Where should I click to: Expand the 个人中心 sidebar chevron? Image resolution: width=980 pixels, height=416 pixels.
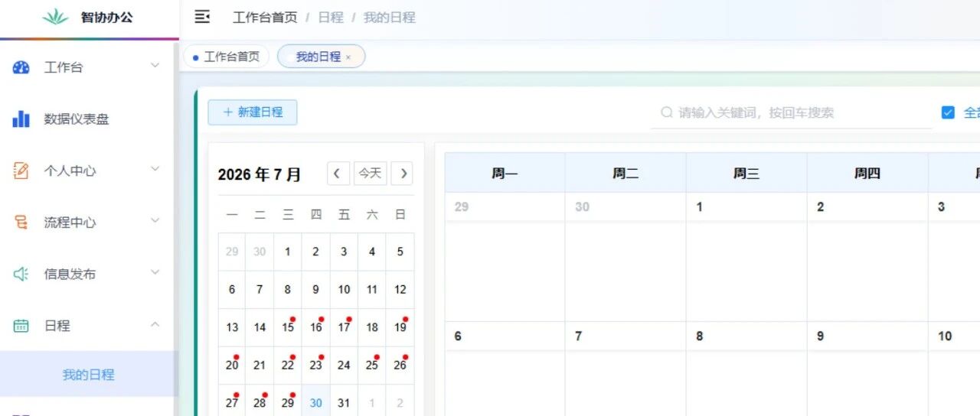point(155,169)
